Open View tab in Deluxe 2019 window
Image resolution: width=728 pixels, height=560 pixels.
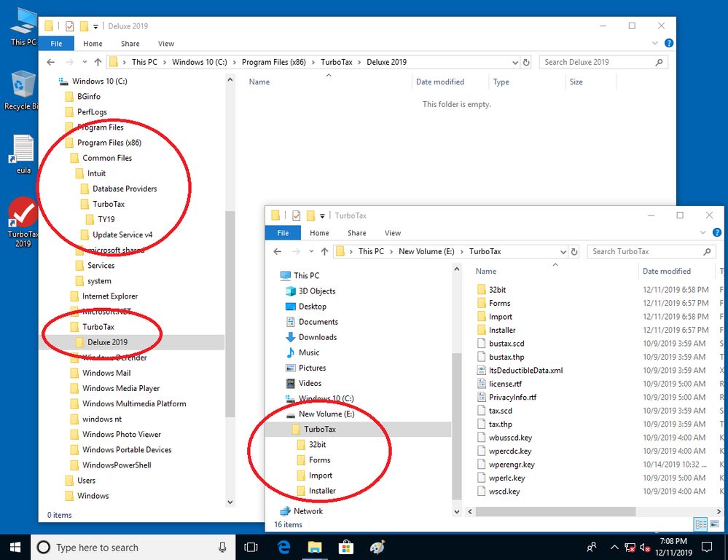click(165, 44)
